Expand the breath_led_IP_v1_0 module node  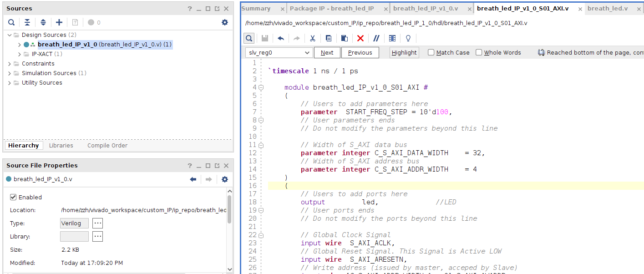(x=20, y=45)
